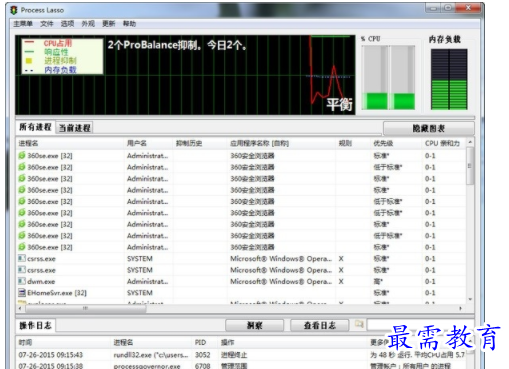The height and width of the screenshot is (369, 509).
Task: Switch to the 所有进程 tab
Action: pos(35,127)
